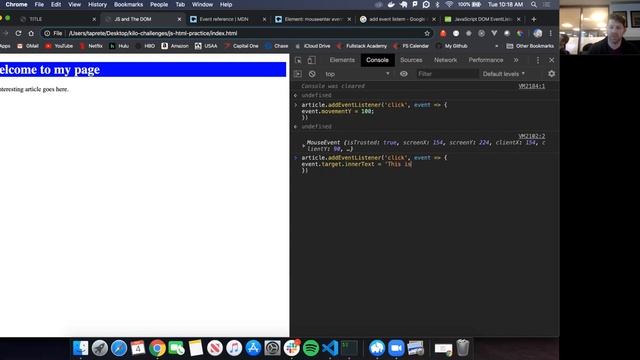Close the DevTools panel
This screenshot has width=640, height=360.
pos(551,60)
